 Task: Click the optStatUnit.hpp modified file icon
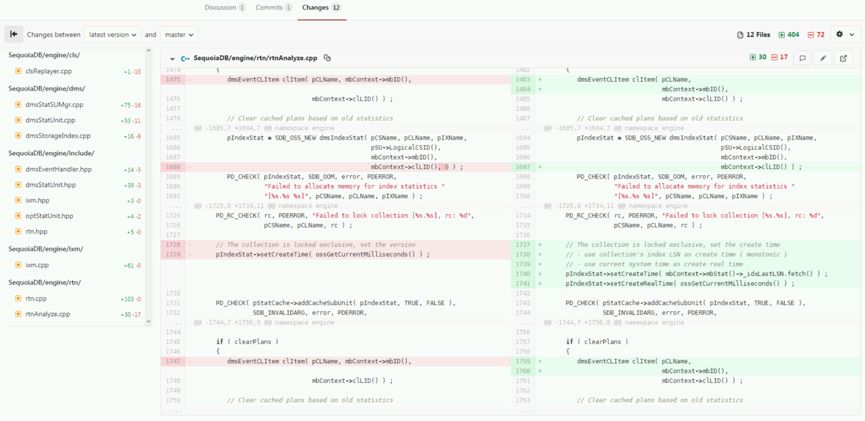pos(18,216)
